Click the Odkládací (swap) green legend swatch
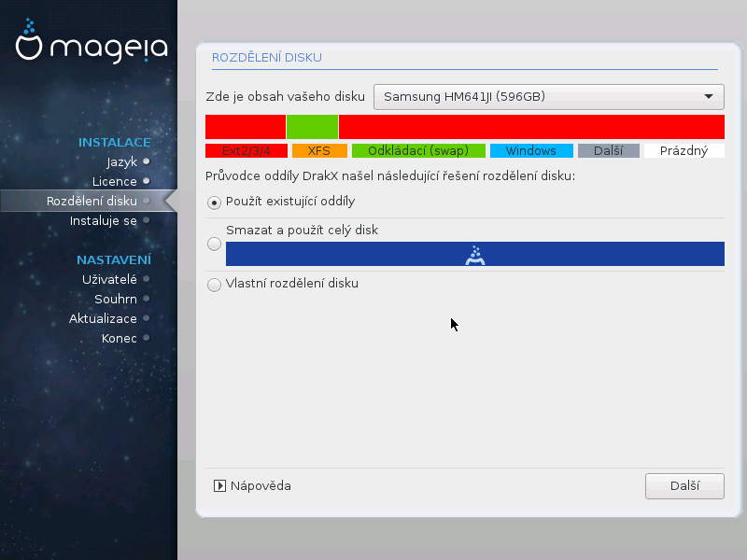 [x=418, y=151]
